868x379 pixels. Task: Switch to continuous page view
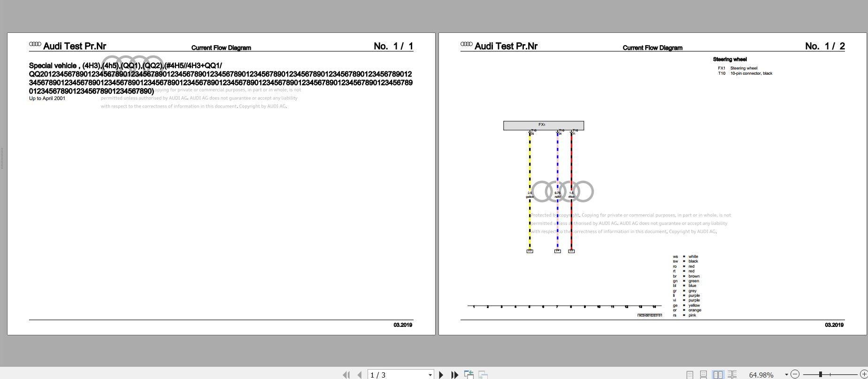[x=703, y=374]
